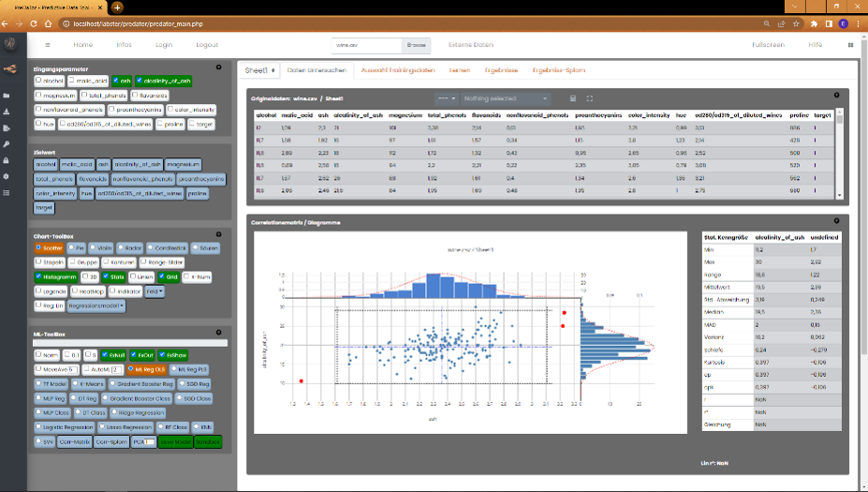The width and height of the screenshot is (868, 492).
Task: Click the Fullscreen link in top bar
Action: [767, 45]
